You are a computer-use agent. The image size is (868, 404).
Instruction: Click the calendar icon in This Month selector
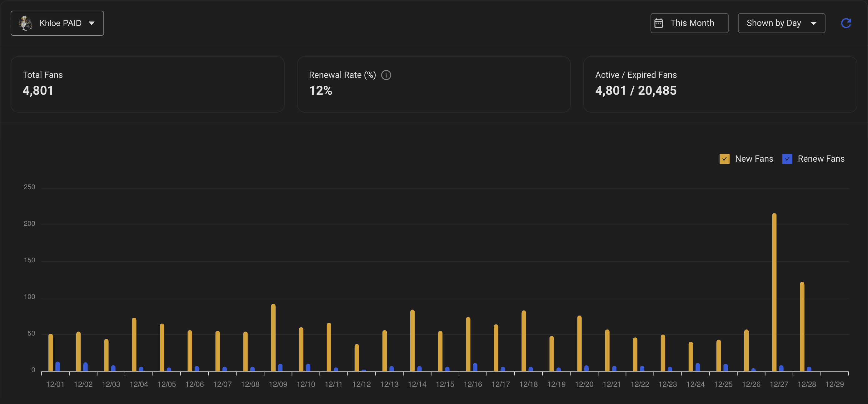tap(659, 23)
